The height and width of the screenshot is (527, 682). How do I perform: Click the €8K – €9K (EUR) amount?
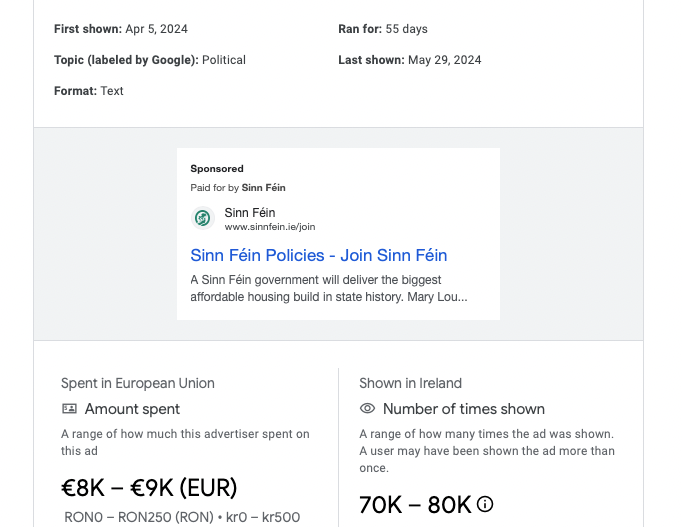click(149, 488)
